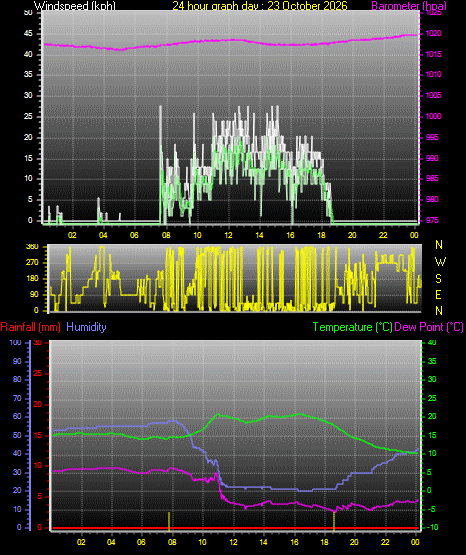Click the 100 humidity axis value
The width and height of the screenshot is (466, 555).
point(16,343)
